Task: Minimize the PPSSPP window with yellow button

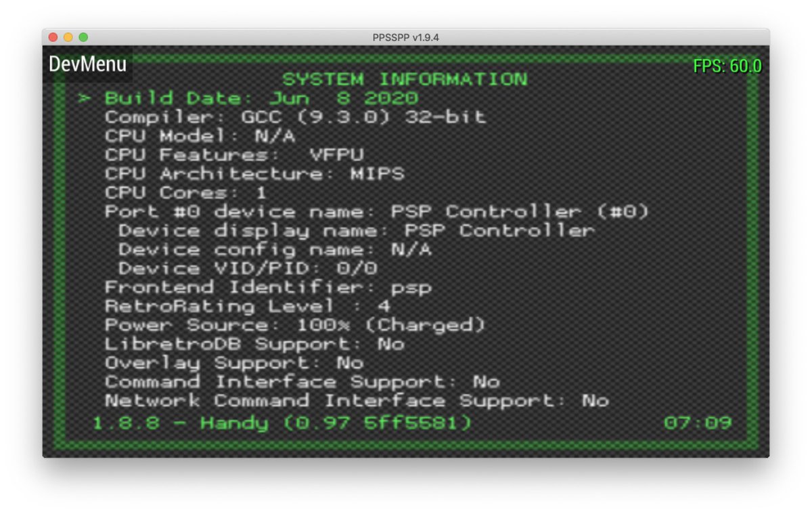Action: tap(68, 37)
